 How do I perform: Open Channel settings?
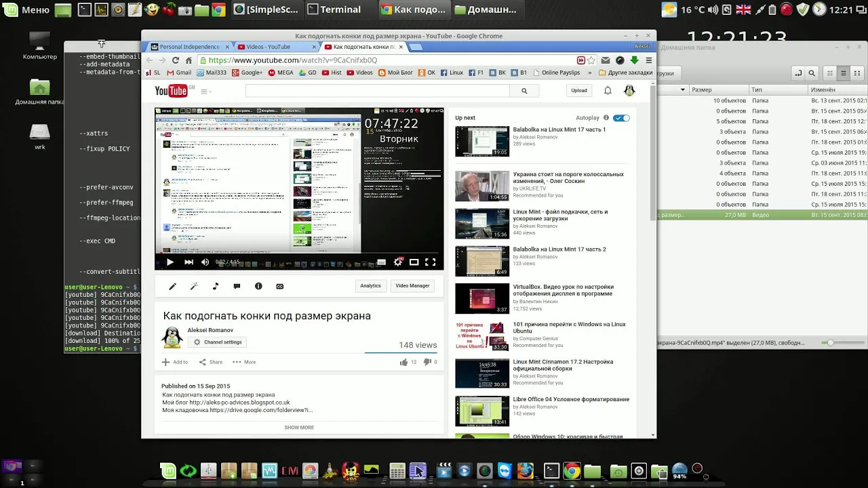point(218,342)
